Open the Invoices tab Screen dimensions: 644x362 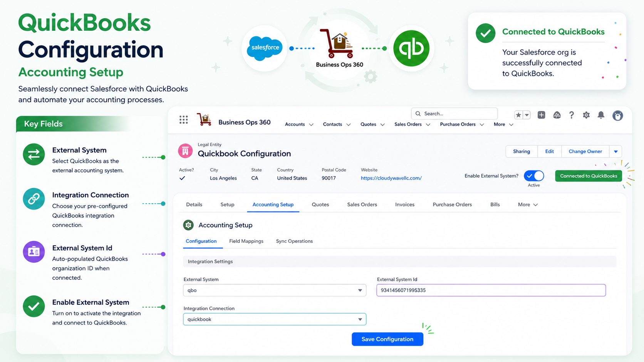[405, 205]
